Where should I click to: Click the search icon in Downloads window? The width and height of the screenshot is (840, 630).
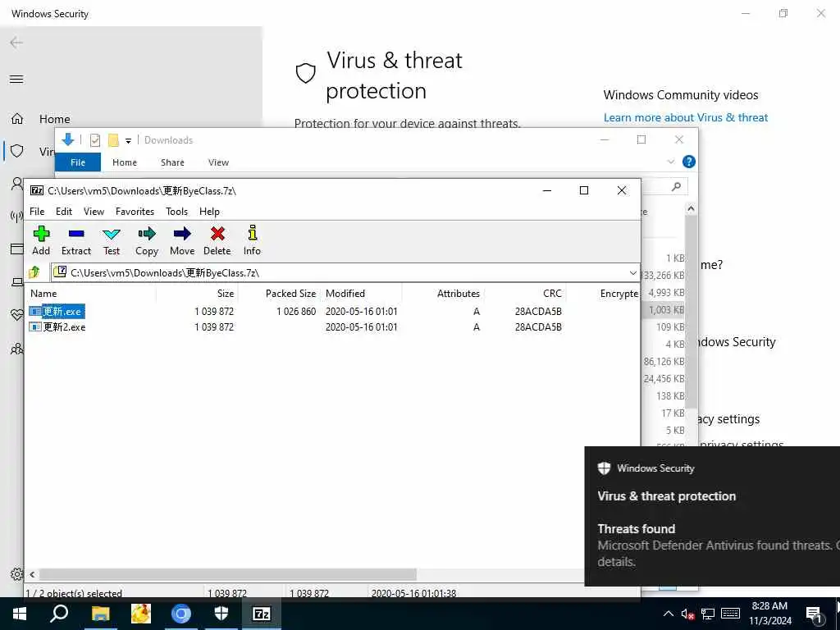click(677, 186)
